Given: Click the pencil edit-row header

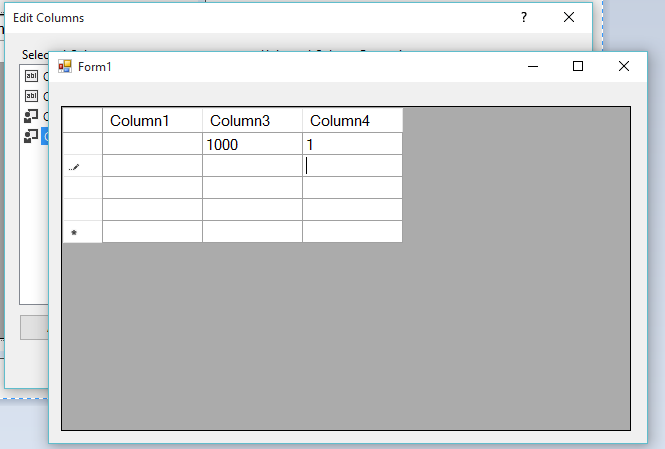Looking at the screenshot, I should coord(82,166).
